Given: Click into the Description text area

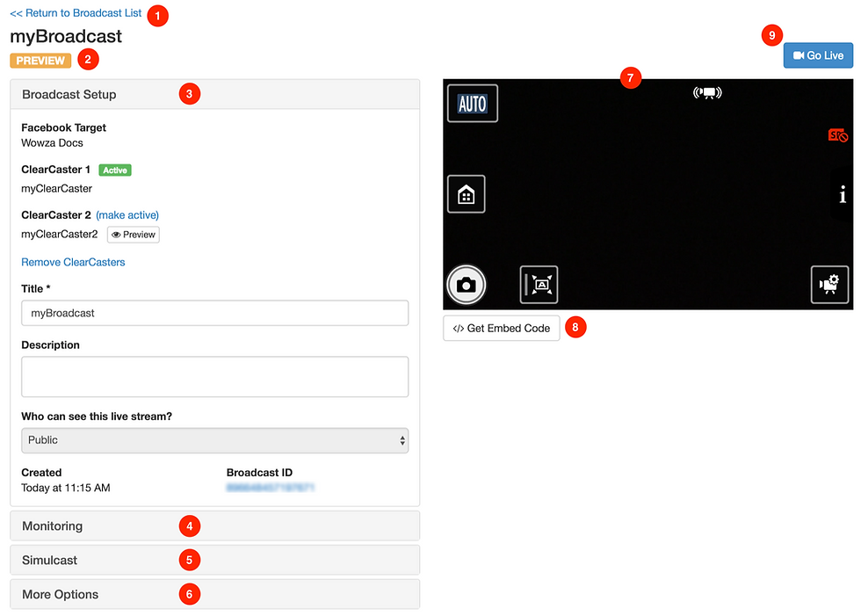Looking at the screenshot, I should tap(214, 377).
